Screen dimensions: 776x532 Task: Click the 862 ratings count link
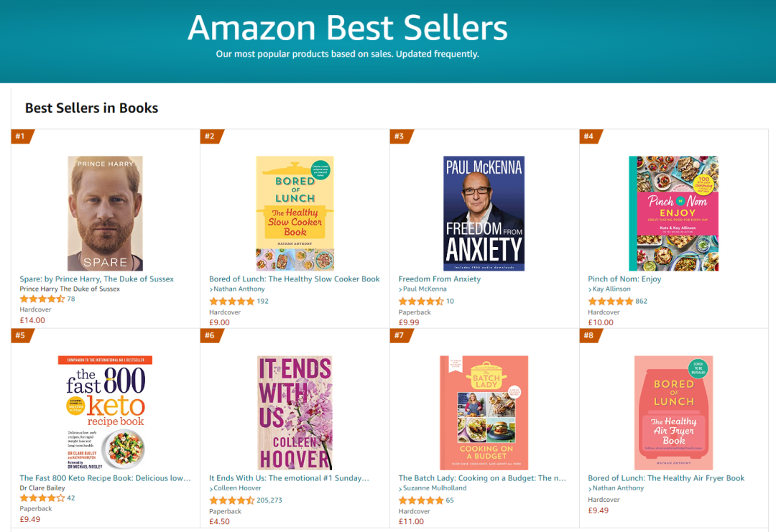coord(642,302)
